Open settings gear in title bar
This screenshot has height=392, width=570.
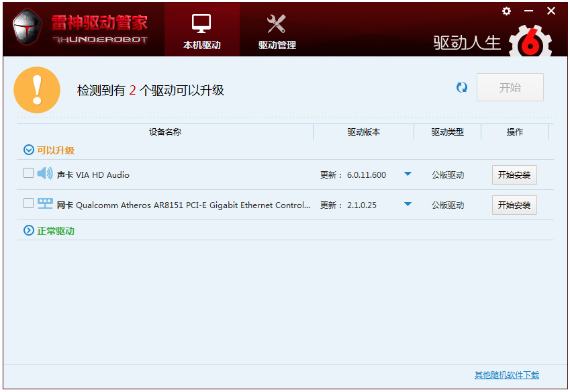click(506, 11)
